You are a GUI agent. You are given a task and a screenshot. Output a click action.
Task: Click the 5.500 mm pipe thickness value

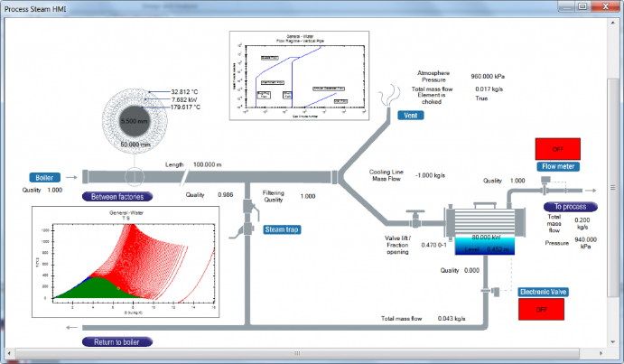[x=135, y=121]
